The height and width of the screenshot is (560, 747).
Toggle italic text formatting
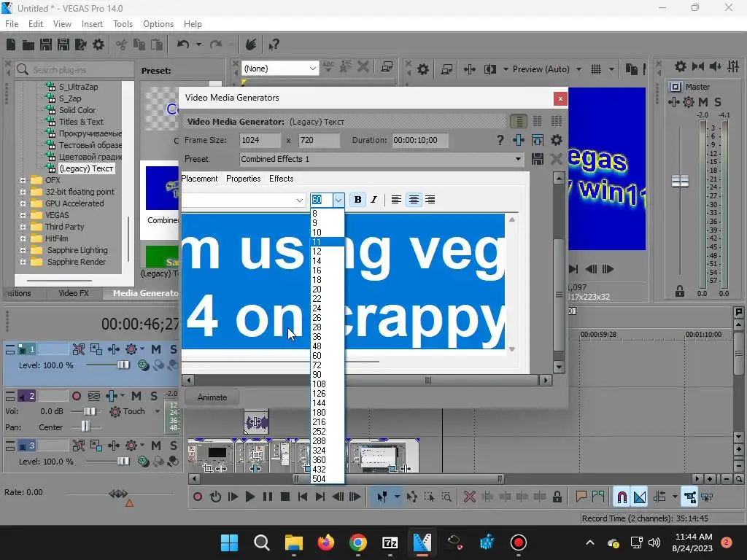374,200
